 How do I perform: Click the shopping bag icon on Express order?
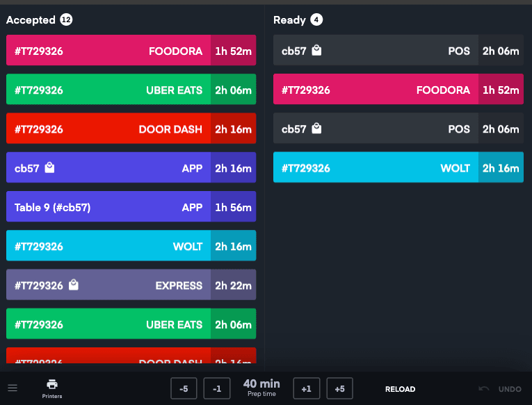(x=74, y=285)
